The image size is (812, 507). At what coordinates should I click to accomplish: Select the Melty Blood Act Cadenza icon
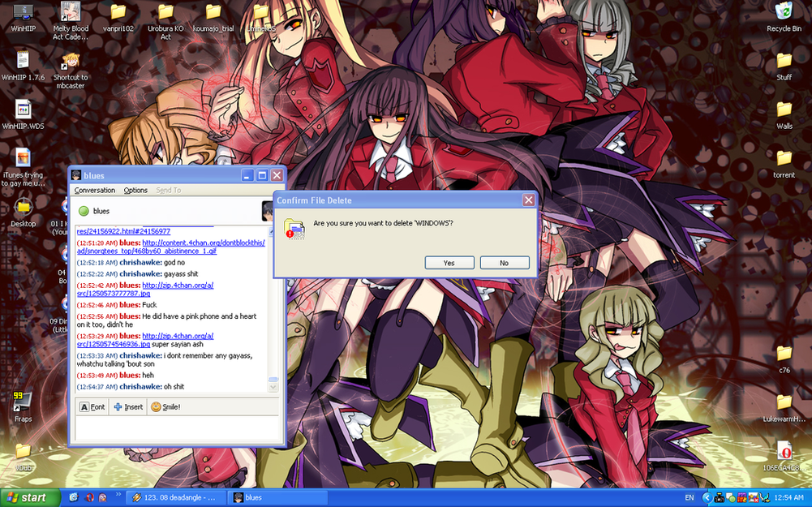point(71,21)
